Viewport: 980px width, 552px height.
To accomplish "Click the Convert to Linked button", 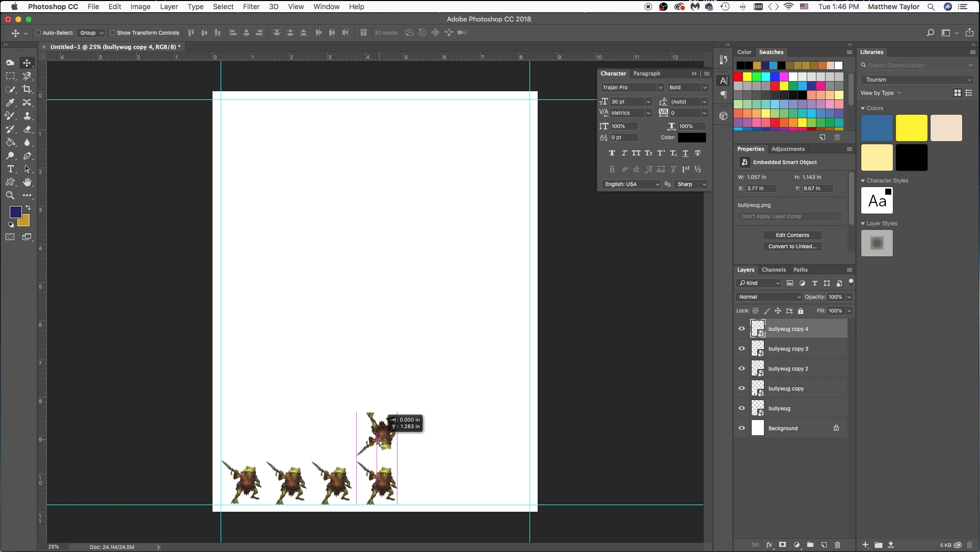I will [x=792, y=246].
